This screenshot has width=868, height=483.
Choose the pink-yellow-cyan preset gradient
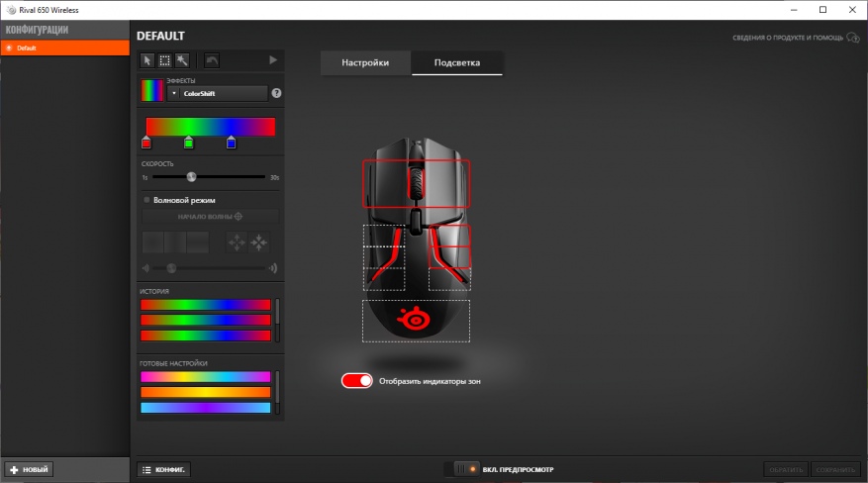[206, 377]
